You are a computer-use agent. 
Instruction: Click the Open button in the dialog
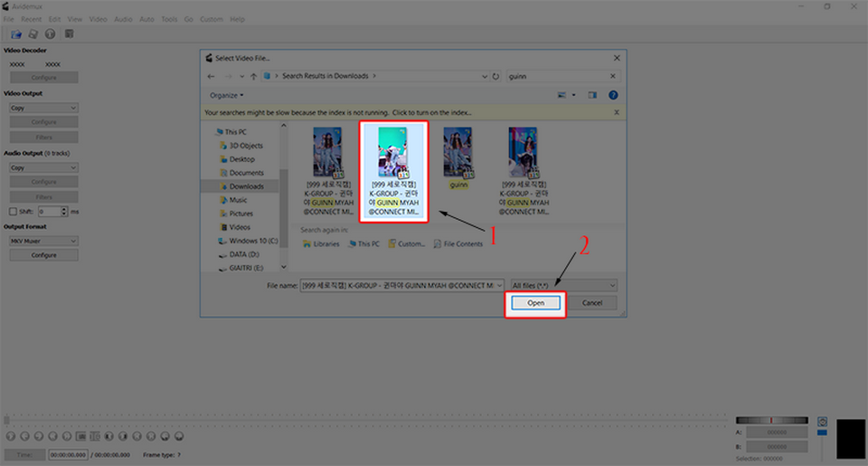click(535, 303)
